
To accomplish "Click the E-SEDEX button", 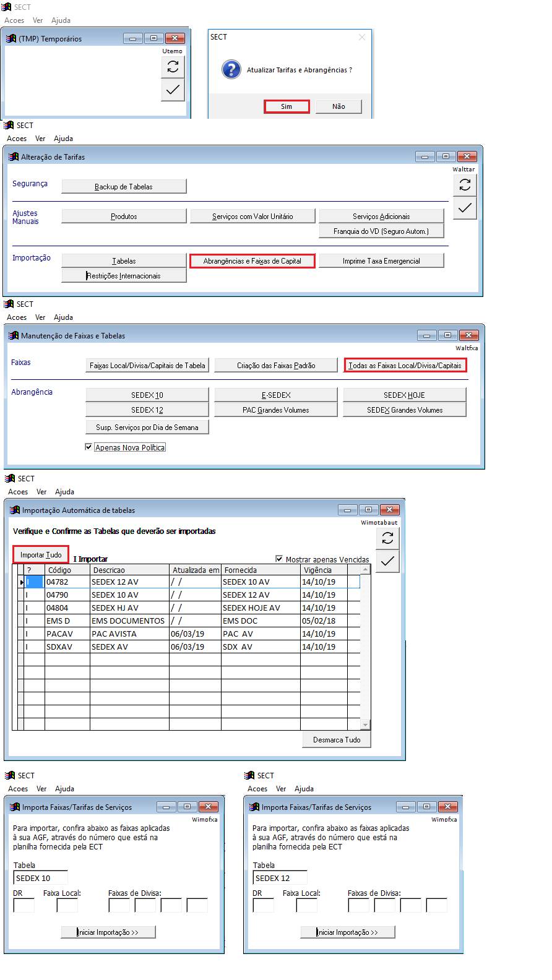I will tap(276, 395).
